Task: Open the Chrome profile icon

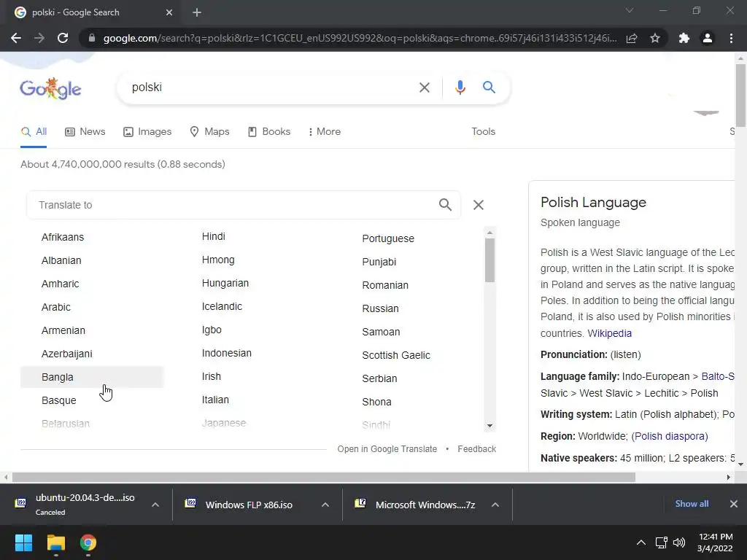Action: pos(708,38)
